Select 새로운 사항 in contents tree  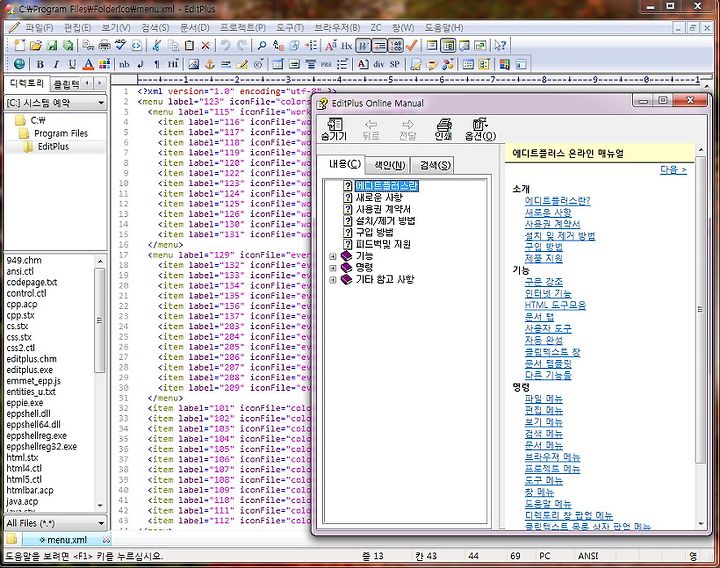[379, 197]
